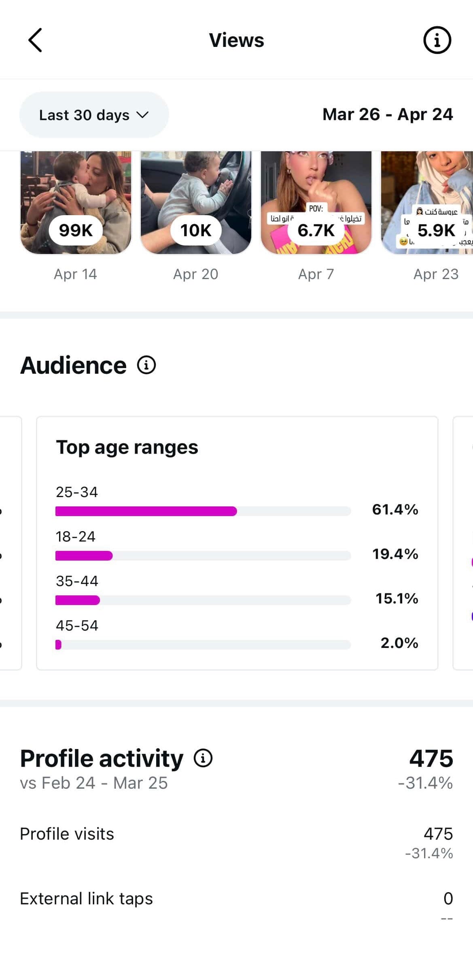Open the 99K views post from Apr 14
This screenshot has width=473, height=980.
[76, 203]
